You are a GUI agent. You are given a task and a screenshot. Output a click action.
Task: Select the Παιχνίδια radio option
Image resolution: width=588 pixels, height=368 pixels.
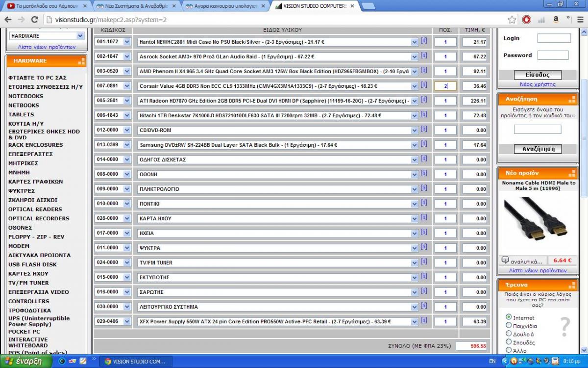(x=509, y=325)
